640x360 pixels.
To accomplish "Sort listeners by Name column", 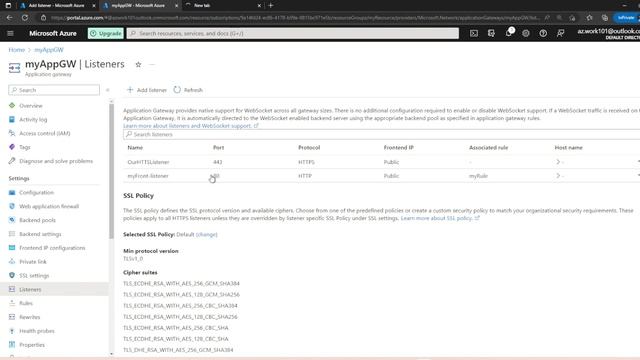I will 135,148.
